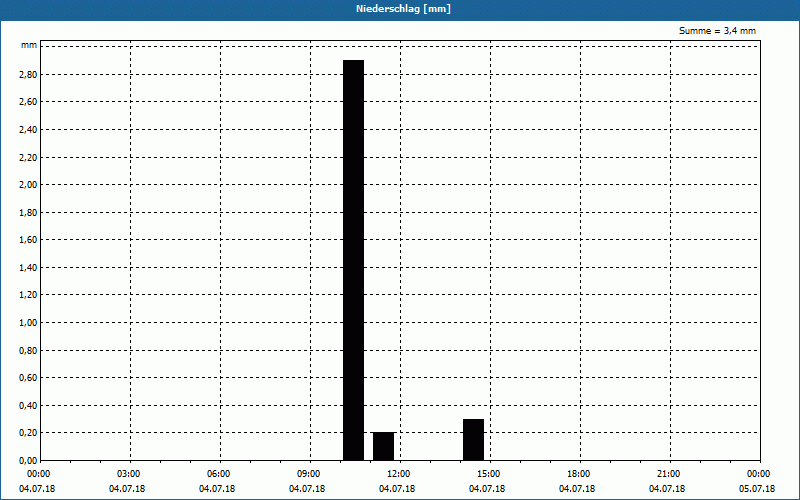
Task: Click the 2,20 y-axis value
Action: click(x=28, y=157)
